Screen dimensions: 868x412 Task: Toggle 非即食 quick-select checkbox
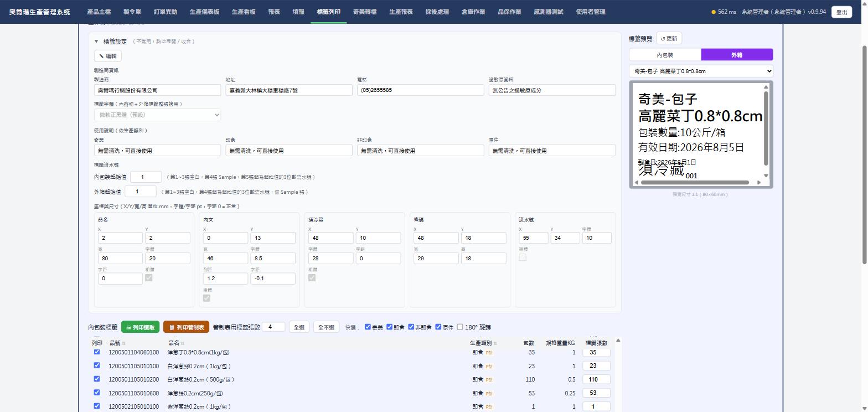(x=411, y=327)
